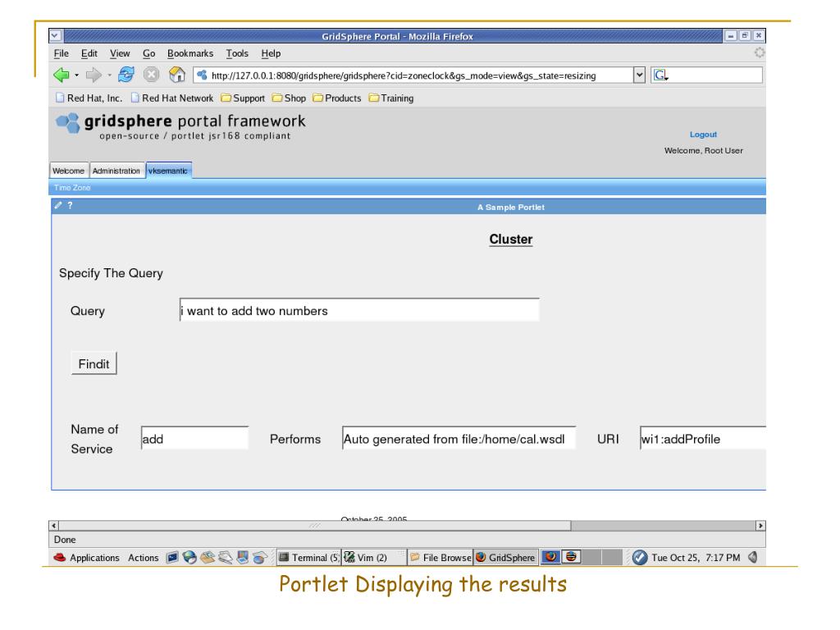Open the Help menu
Screen dimensions: 840x630
(271, 53)
